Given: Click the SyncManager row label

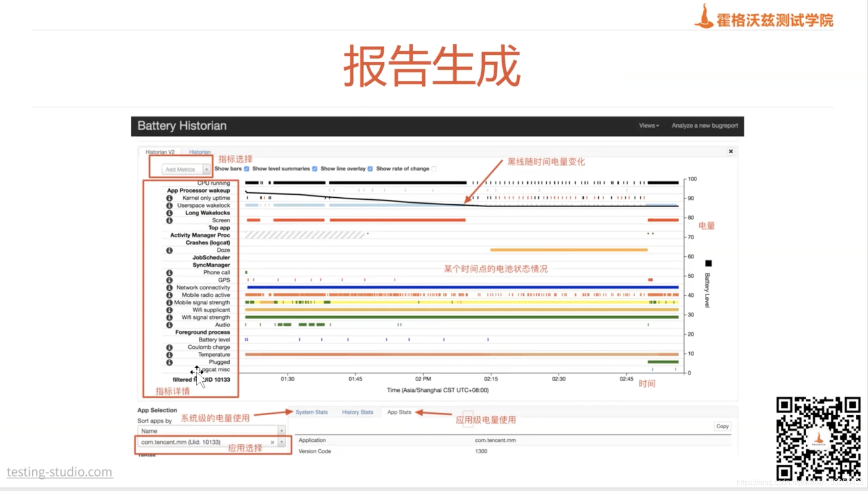Looking at the screenshot, I should [x=211, y=265].
